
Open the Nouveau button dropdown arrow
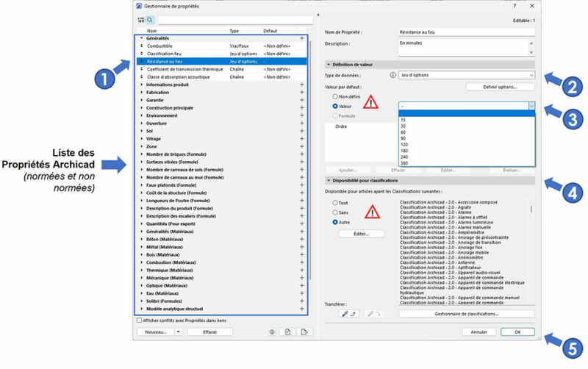179,332
